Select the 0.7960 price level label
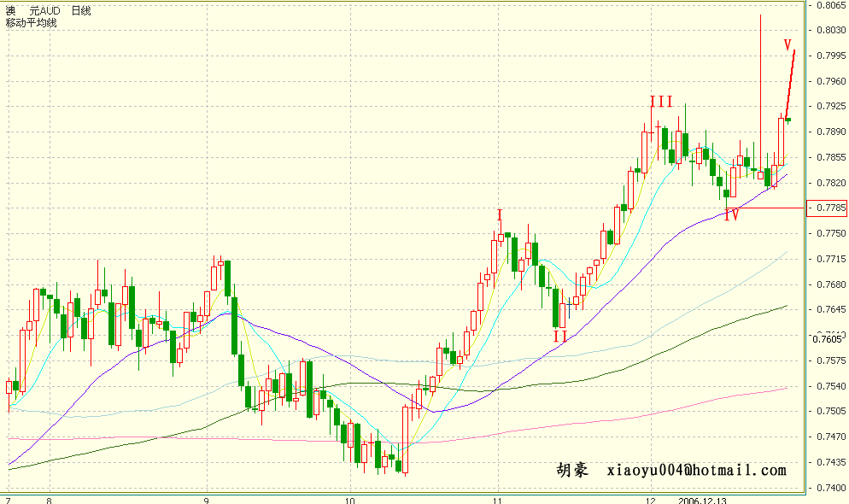 coord(831,80)
